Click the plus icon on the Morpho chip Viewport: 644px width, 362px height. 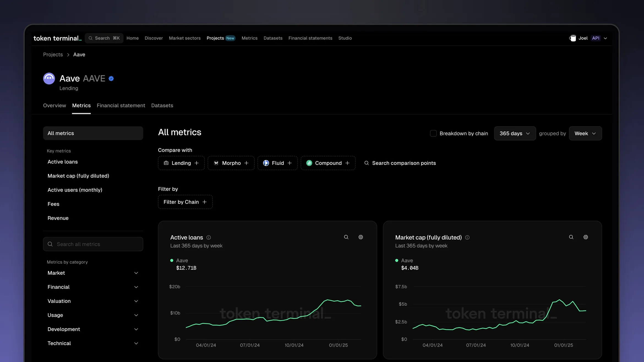(246, 163)
